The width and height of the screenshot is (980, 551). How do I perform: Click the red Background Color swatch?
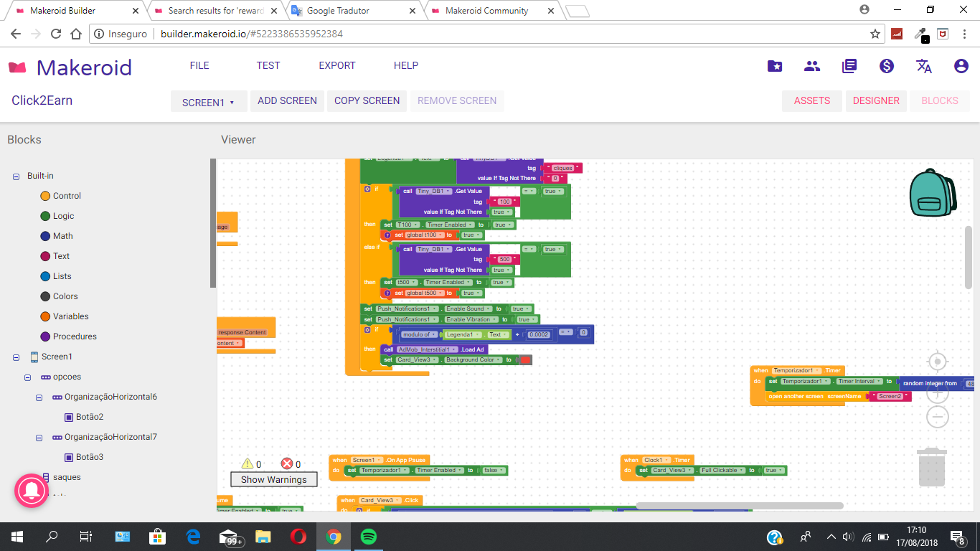tap(525, 360)
